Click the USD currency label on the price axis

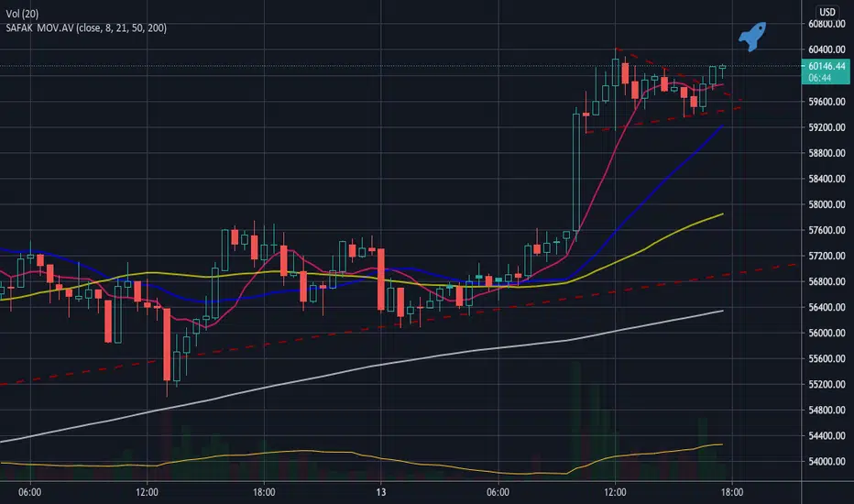pos(827,11)
